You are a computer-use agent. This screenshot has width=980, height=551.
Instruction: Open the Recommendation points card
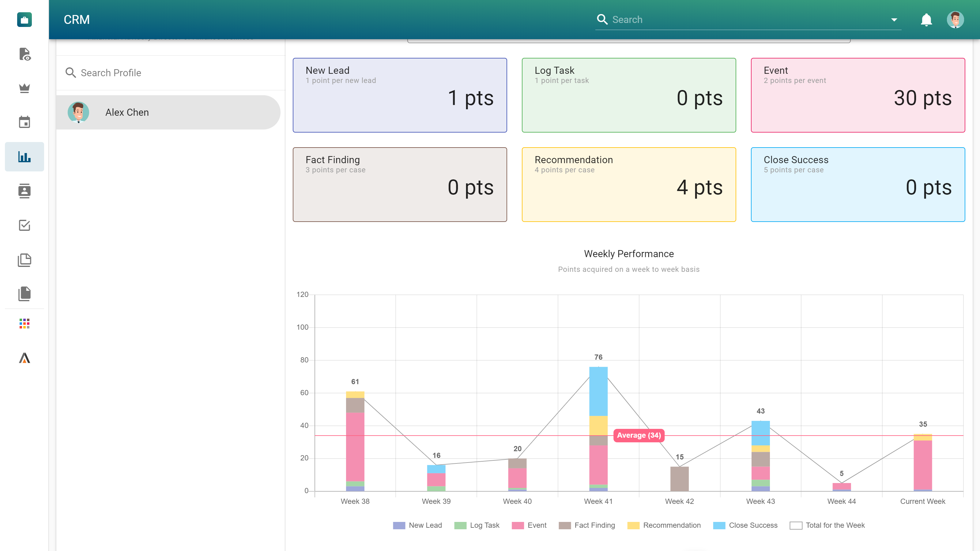click(628, 184)
